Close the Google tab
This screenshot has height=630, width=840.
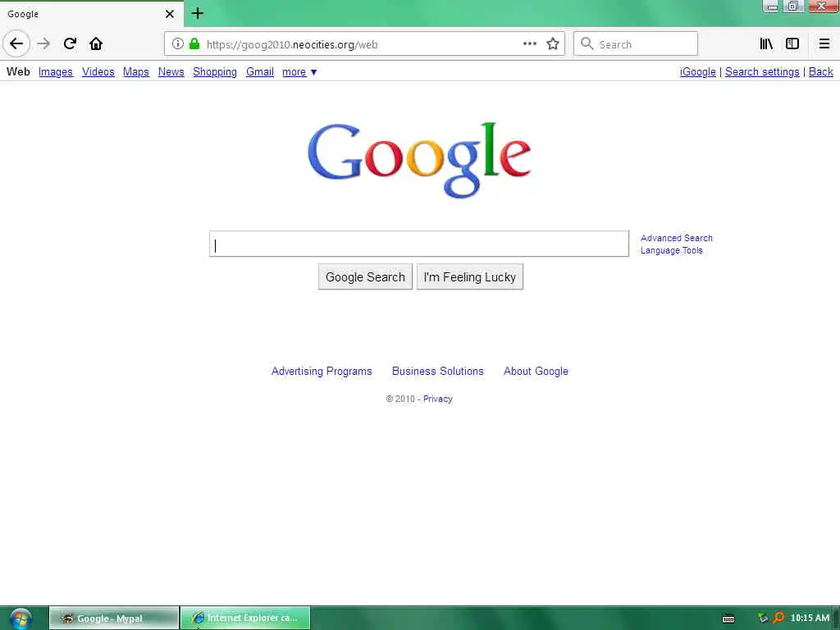pos(170,14)
